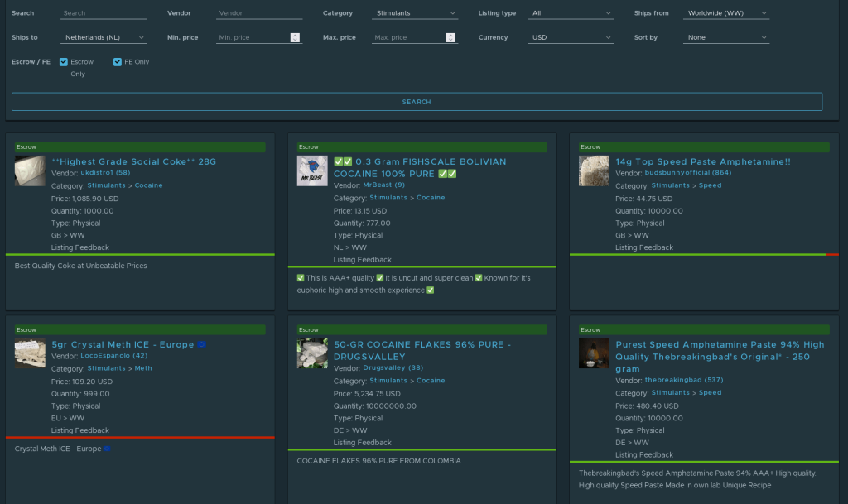
Task: Click feedback rating bar under budsbunnyofficial listing
Action: point(704,254)
